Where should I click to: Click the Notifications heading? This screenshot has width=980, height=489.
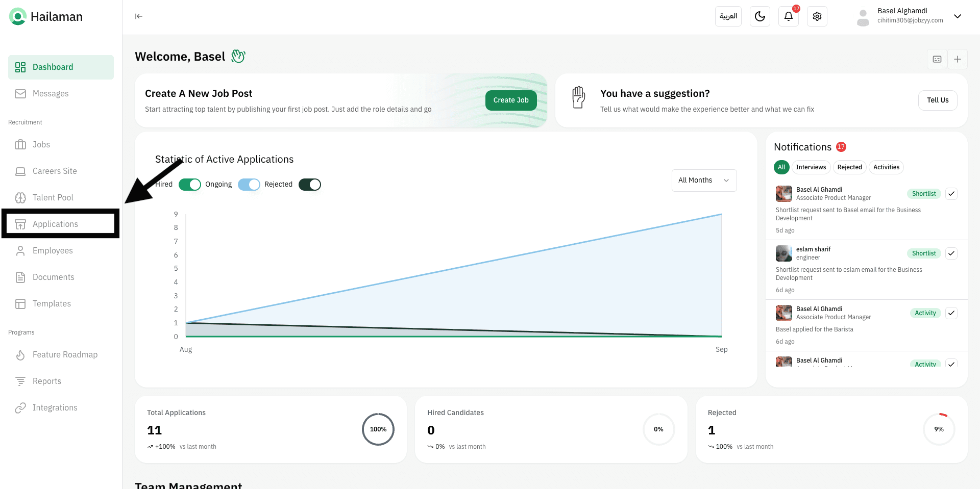(802, 147)
